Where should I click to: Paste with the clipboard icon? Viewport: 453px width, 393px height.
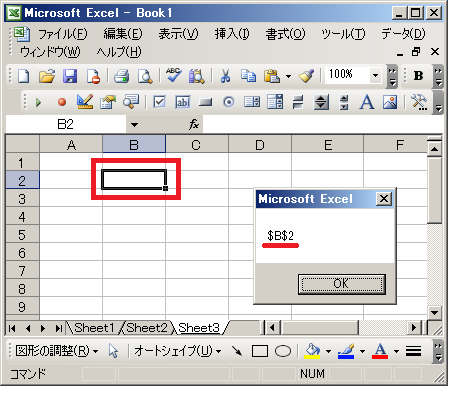coord(272,76)
